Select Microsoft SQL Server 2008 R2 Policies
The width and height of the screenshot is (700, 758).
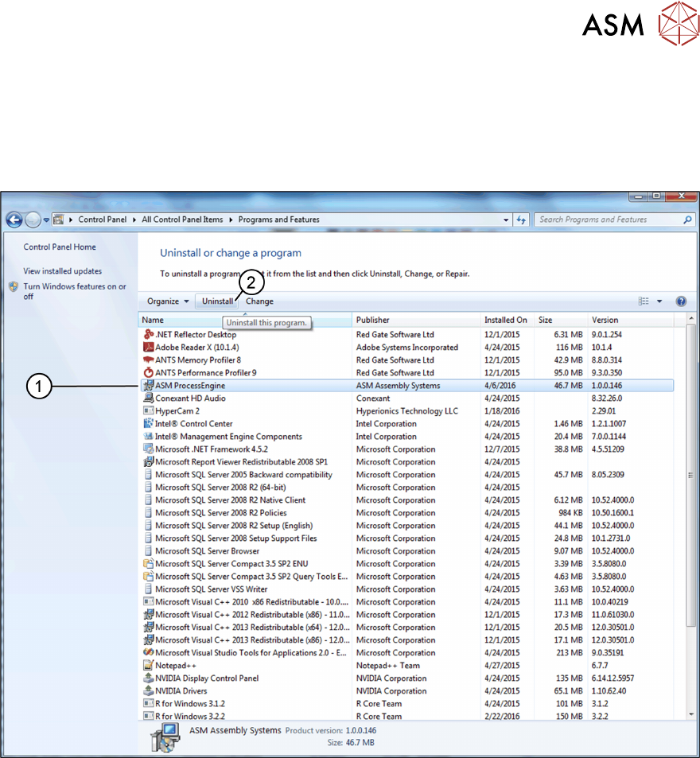click(x=406, y=512)
